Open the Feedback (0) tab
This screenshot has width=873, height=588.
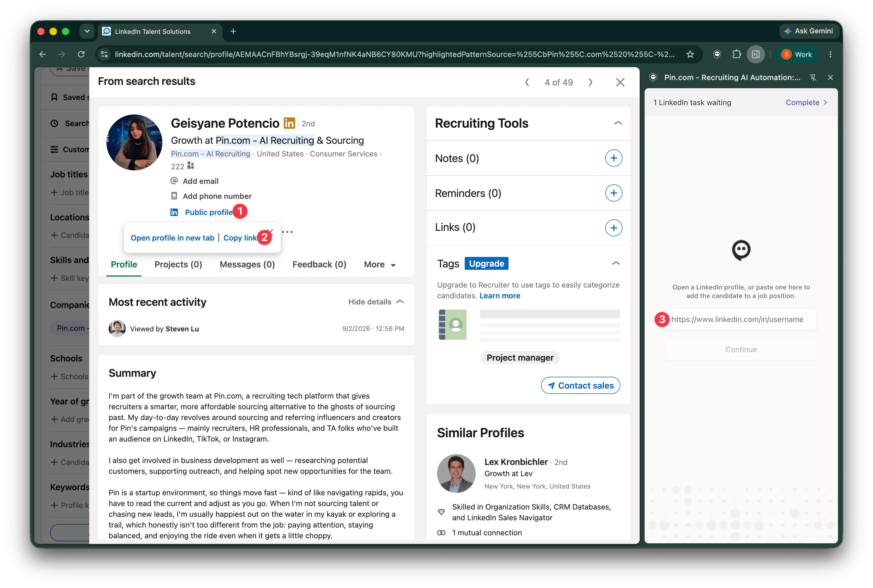(319, 265)
